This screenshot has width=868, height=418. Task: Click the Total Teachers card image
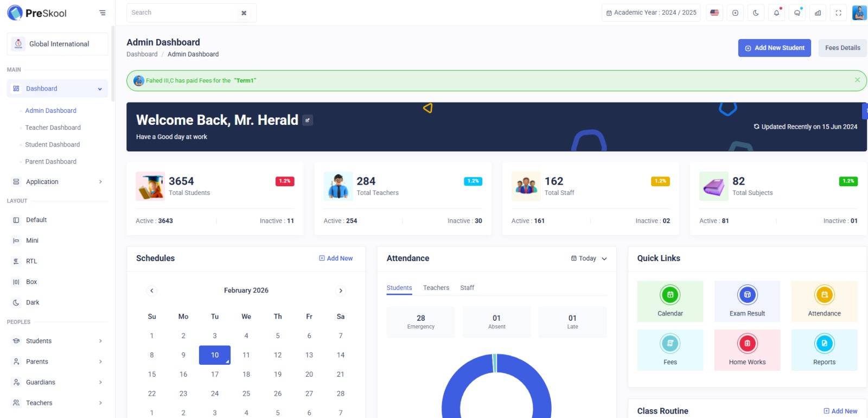pyautogui.click(x=338, y=186)
